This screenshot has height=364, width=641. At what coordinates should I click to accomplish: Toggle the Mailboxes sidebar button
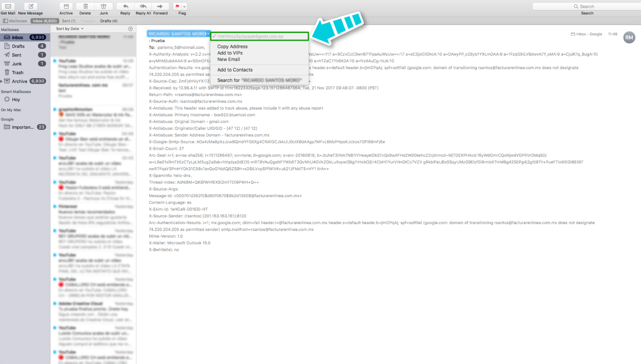coord(15,21)
